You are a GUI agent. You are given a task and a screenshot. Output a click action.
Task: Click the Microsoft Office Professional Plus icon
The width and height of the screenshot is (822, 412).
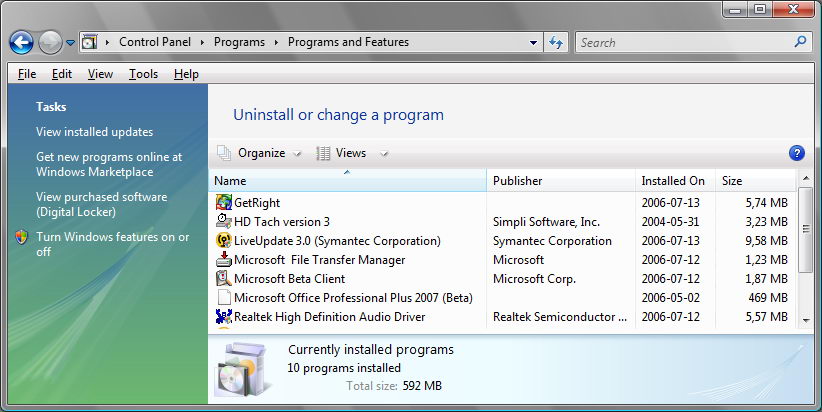coord(224,297)
